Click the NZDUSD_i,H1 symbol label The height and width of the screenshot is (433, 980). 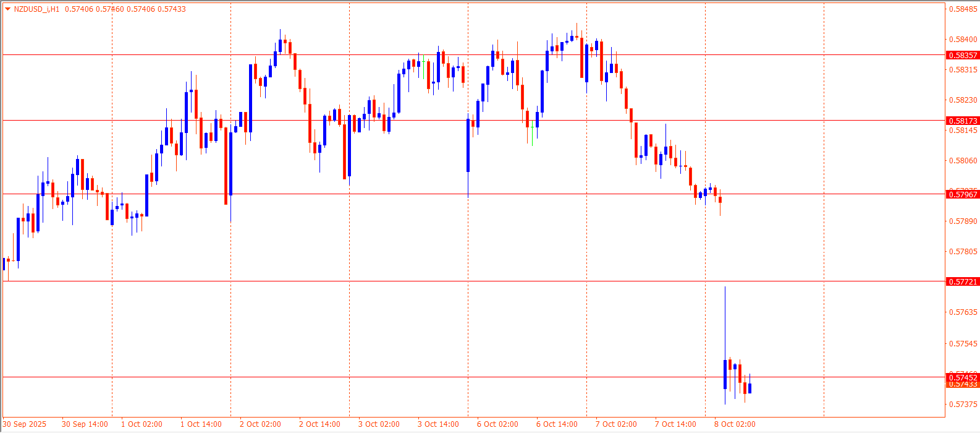click(36, 9)
